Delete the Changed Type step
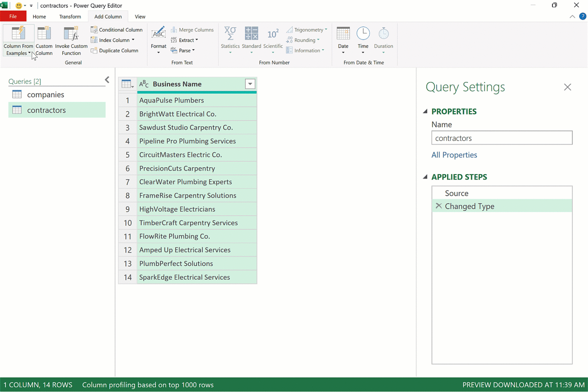588x392 pixels. 439,206
